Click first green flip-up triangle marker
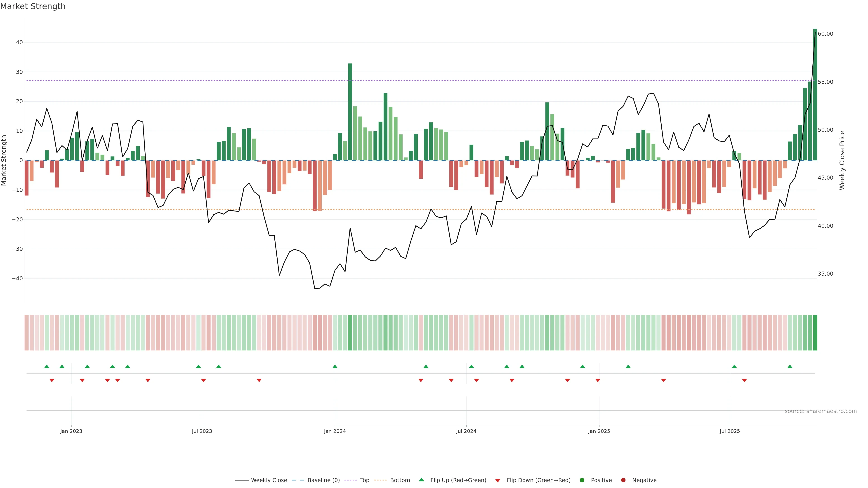 [47, 366]
